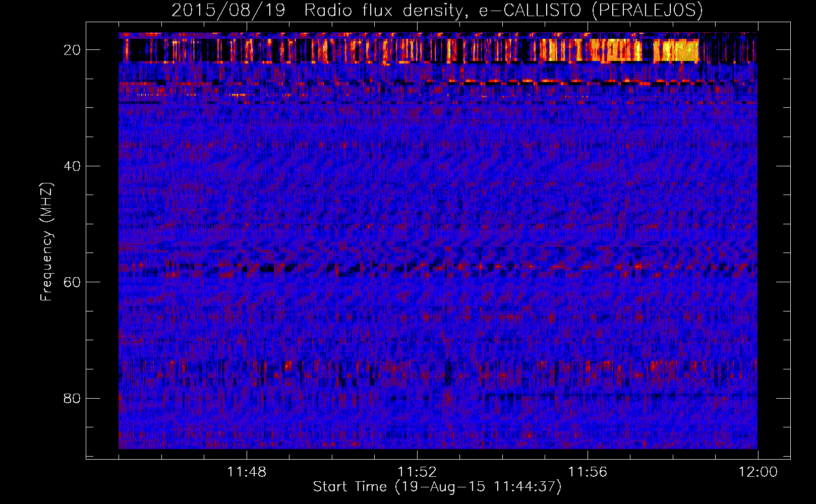Click the 11:56 time tick label
816x504 pixels.
pyautogui.click(x=588, y=472)
